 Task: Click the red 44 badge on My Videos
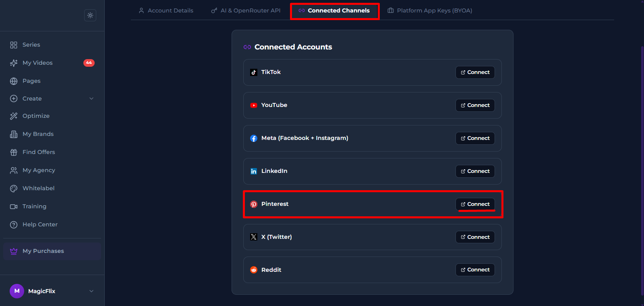tap(89, 63)
